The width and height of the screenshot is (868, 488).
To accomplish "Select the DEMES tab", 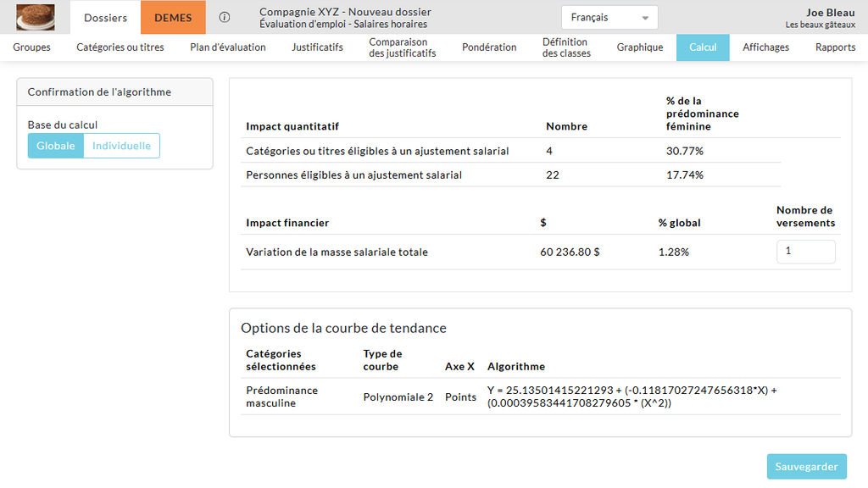I will 173,18.
